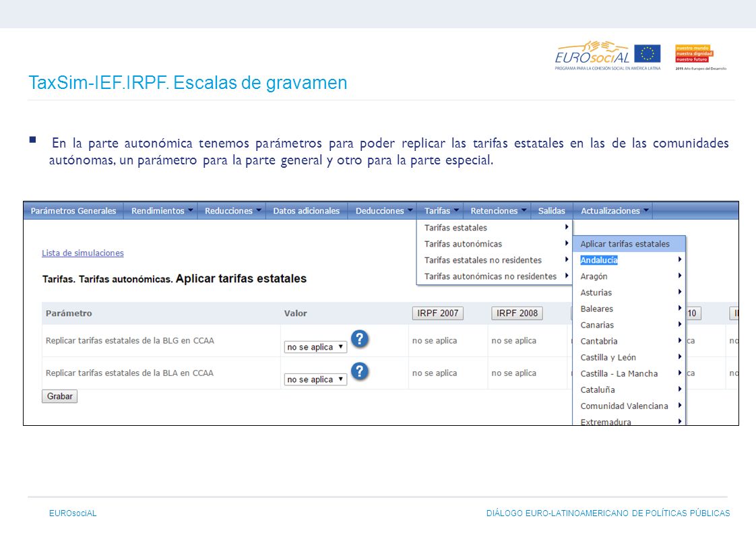The height and width of the screenshot is (535, 756).
Task: Select Andalucía in submenu
Action: click(629, 260)
